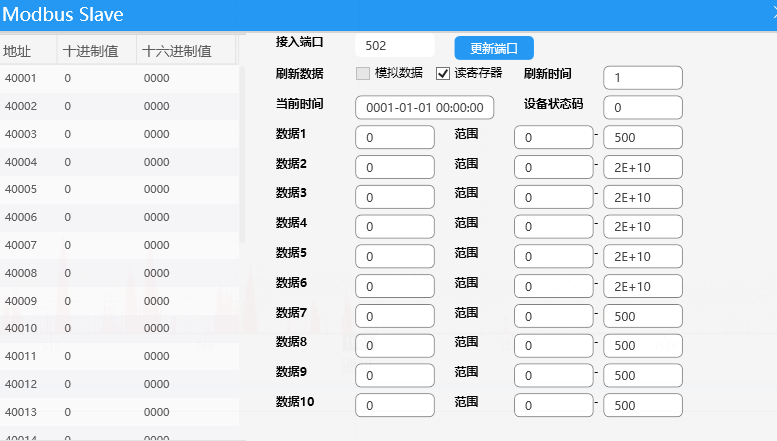This screenshot has height=441, width=777.
Task: Click the 数据6 value field
Action: pos(395,286)
